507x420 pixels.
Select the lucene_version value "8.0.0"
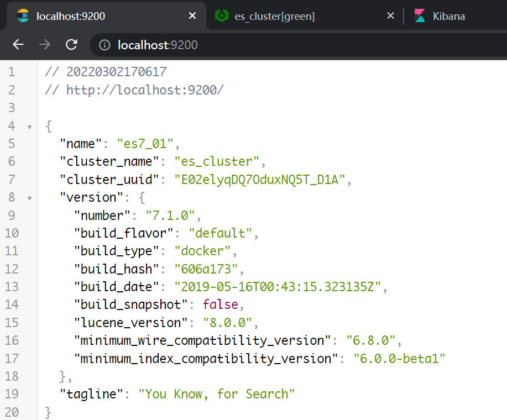click(x=227, y=322)
